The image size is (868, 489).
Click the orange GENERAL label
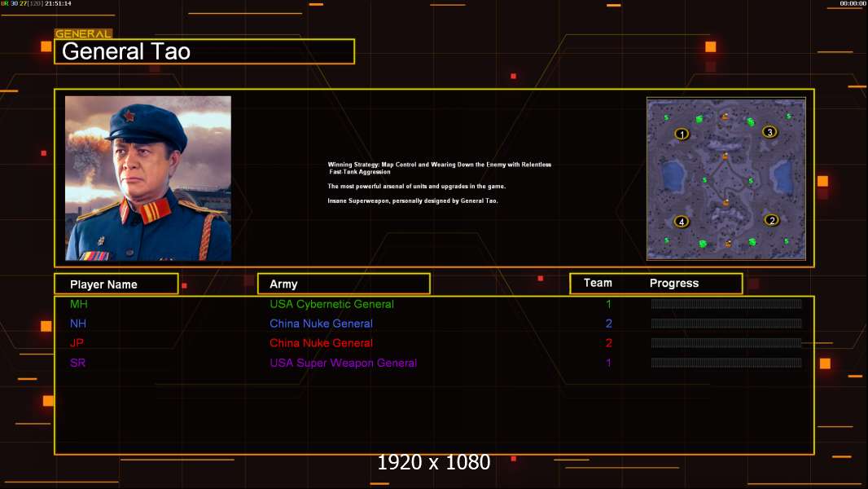click(84, 33)
